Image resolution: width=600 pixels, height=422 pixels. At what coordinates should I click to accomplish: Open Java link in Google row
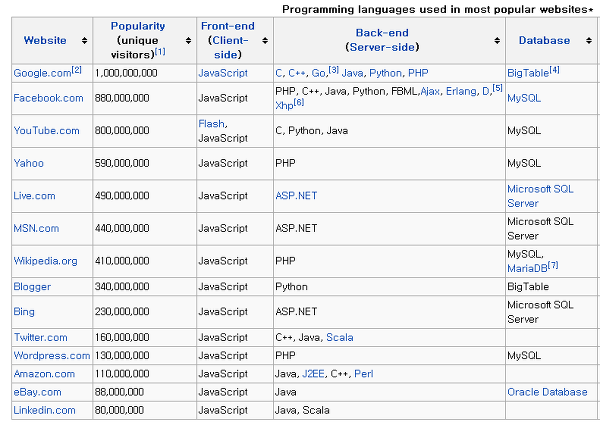point(352,73)
